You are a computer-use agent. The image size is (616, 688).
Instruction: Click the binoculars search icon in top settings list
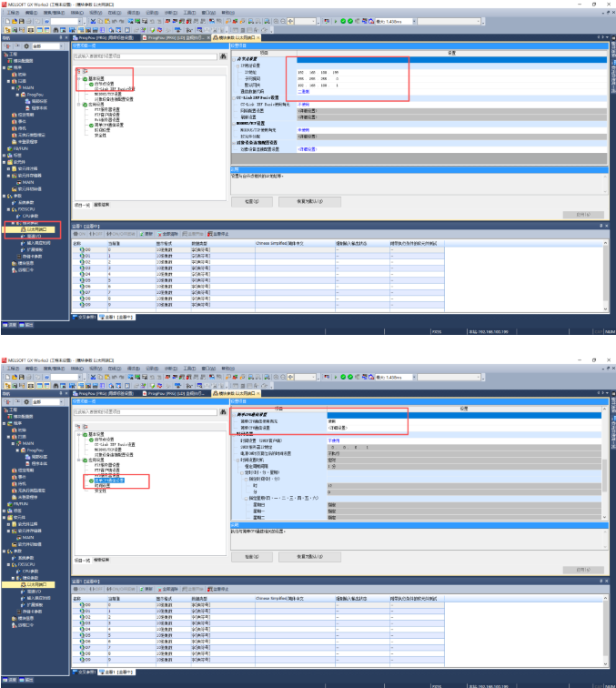[221, 56]
